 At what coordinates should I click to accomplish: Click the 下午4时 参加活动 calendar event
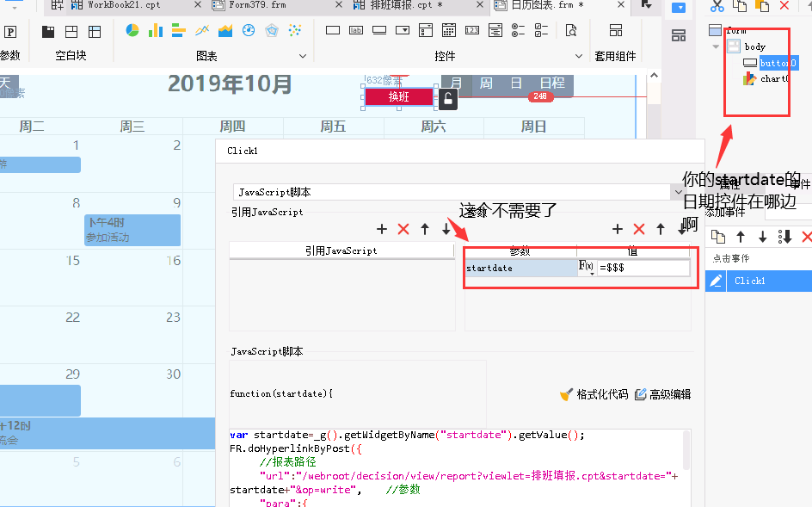(x=132, y=230)
